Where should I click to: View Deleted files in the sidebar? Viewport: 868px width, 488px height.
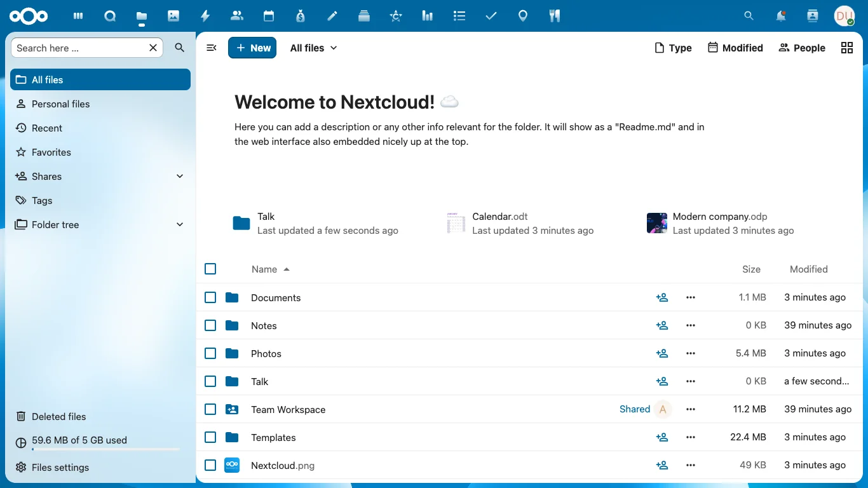click(100, 416)
